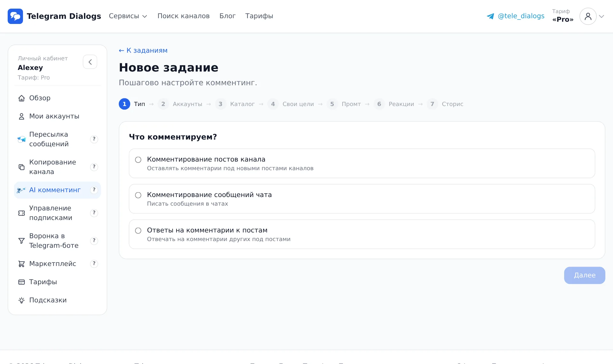
Task: Click the Воронка funnel icon
Action: pos(21,241)
